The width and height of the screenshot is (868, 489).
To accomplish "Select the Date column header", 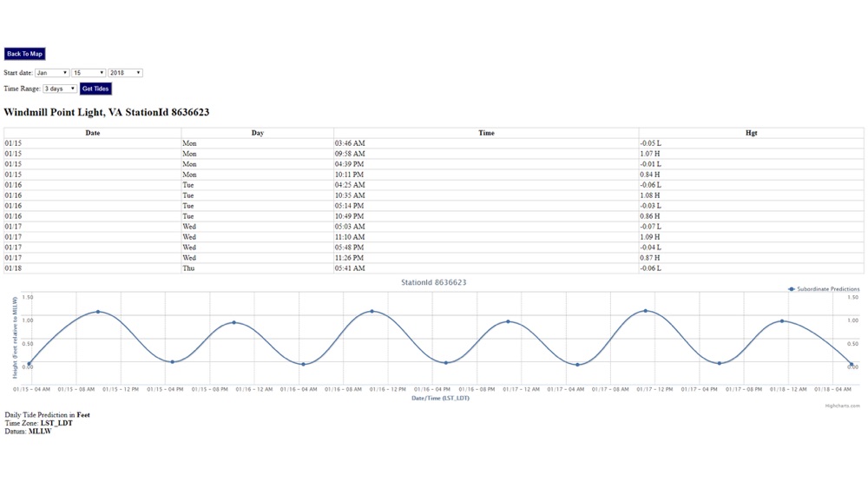I will click(x=93, y=133).
